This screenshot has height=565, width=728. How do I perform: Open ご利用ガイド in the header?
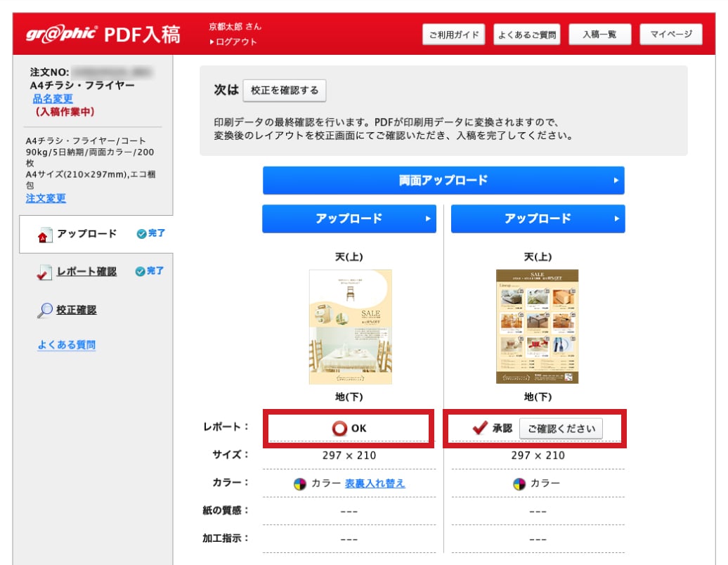tap(453, 34)
